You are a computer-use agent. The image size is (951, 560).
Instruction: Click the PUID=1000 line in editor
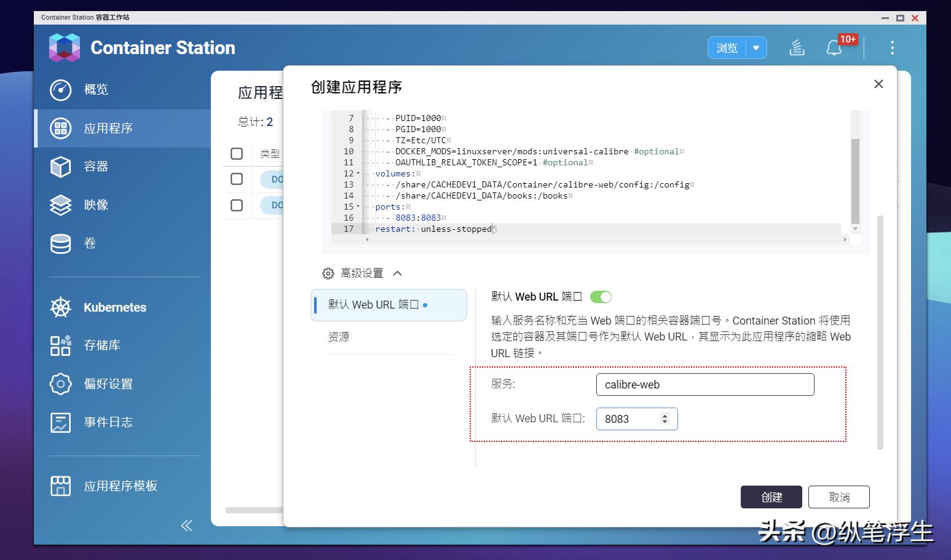pyautogui.click(x=418, y=118)
